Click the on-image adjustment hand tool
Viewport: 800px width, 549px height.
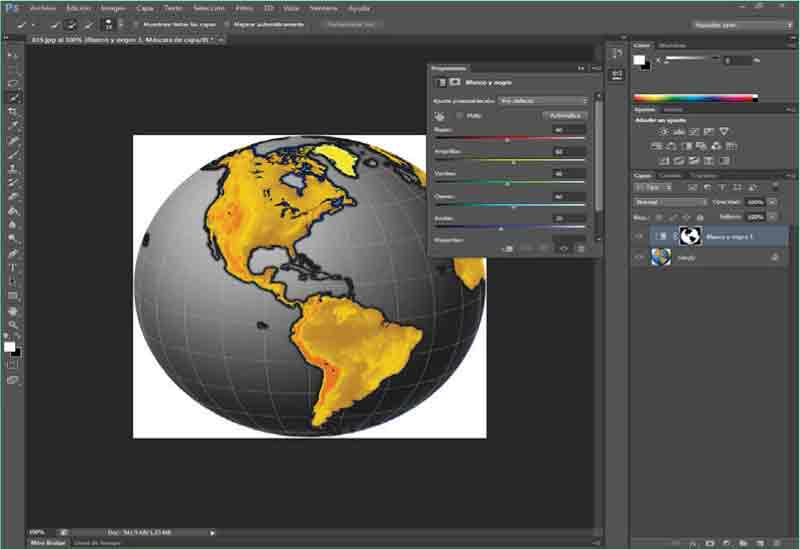click(440, 116)
